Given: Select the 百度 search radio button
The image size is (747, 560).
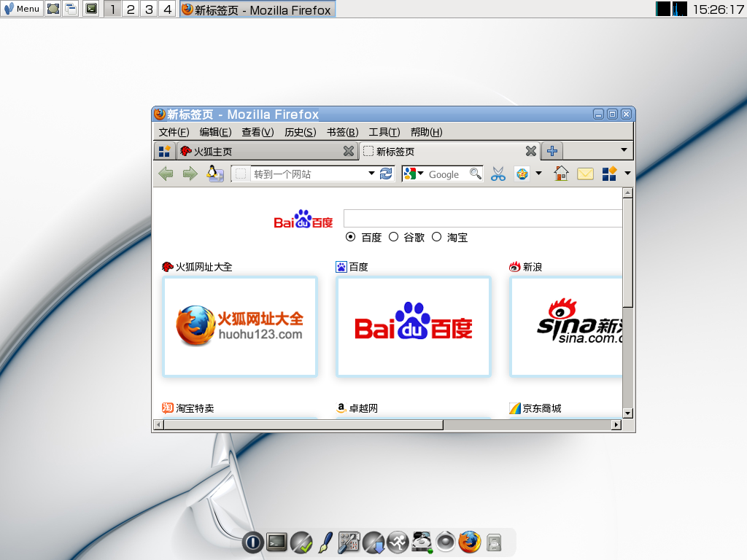Looking at the screenshot, I should [x=351, y=237].
